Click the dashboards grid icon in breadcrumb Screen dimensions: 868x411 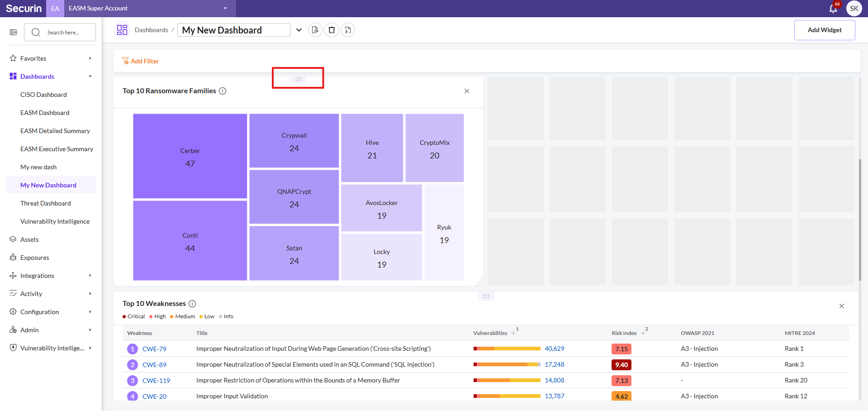pyautogui.click(x=122, y=30)
